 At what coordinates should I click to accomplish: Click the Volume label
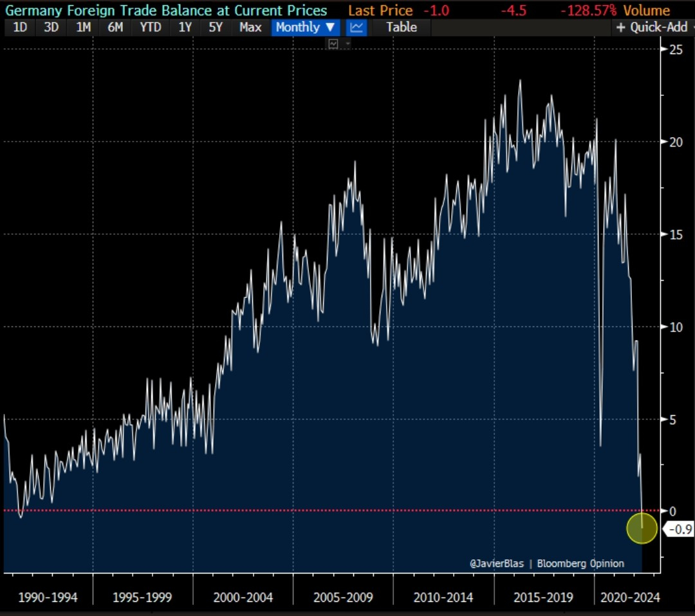pos(647,10)
